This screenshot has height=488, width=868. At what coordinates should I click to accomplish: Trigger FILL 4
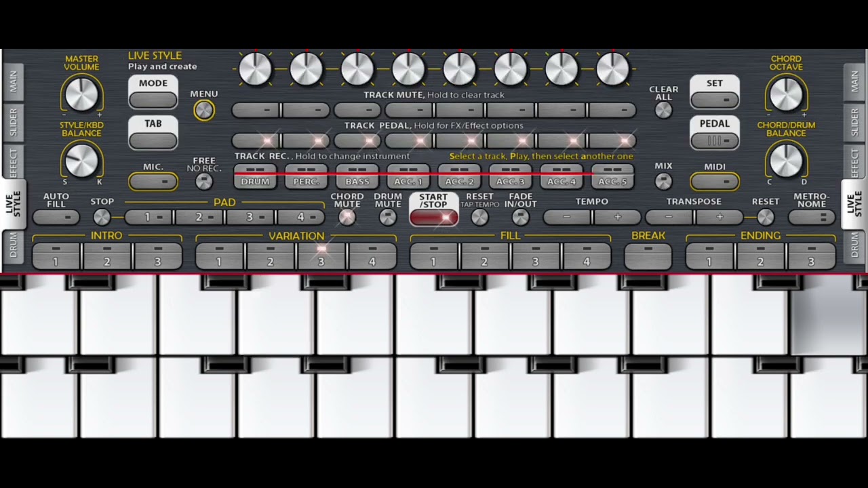(x=587, y=256)
